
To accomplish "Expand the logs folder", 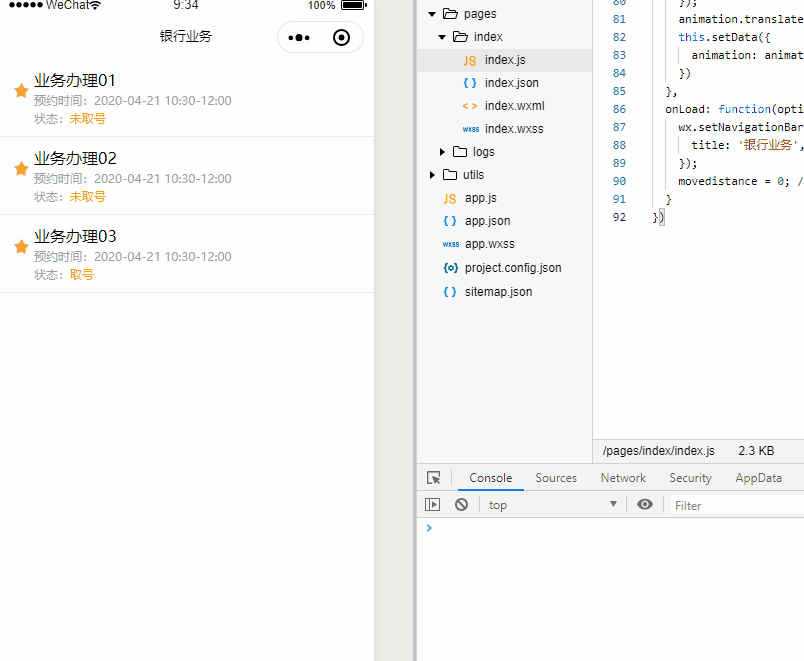I will pyautogui.click(x=441, y=151).
